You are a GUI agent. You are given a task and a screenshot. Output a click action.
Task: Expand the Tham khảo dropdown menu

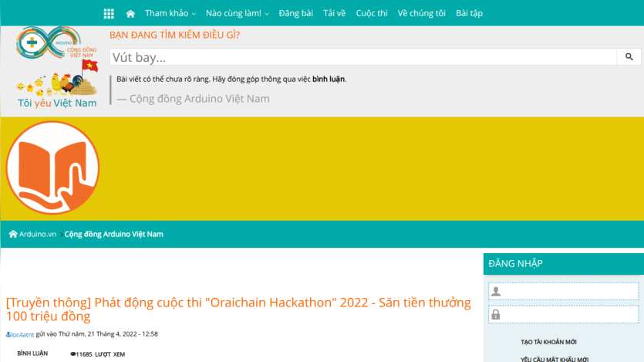(170, 13)
